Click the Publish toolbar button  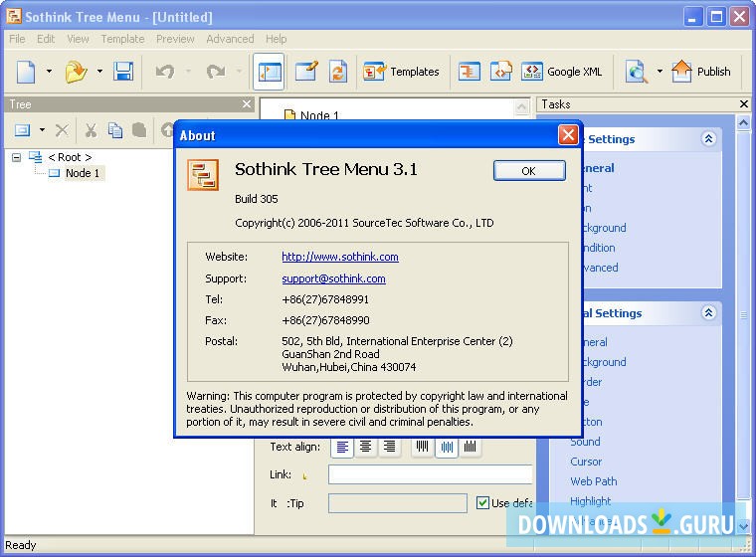[x=701, y=72]
